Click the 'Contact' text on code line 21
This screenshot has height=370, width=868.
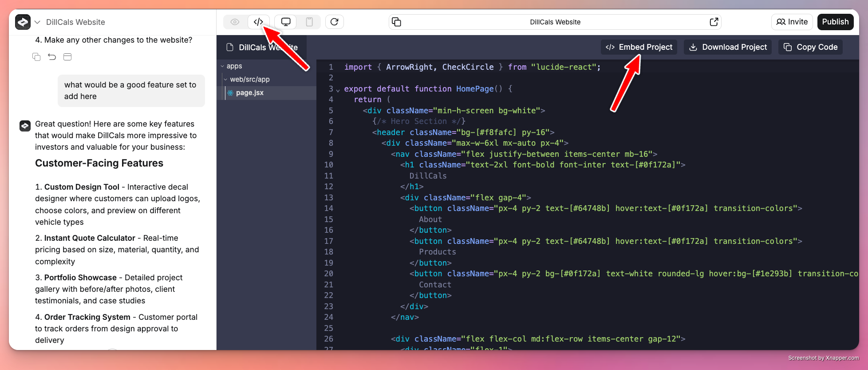tap(435, 285)
